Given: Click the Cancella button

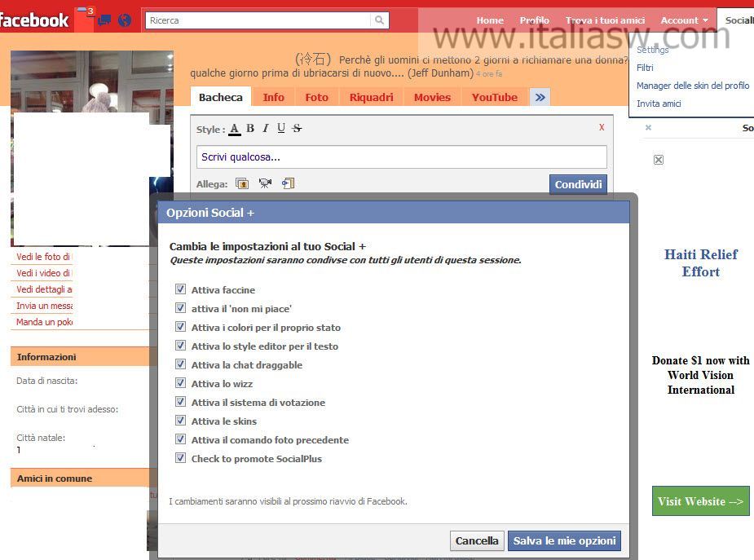Looking at the screenshot, I should click(x=477, y=540).
